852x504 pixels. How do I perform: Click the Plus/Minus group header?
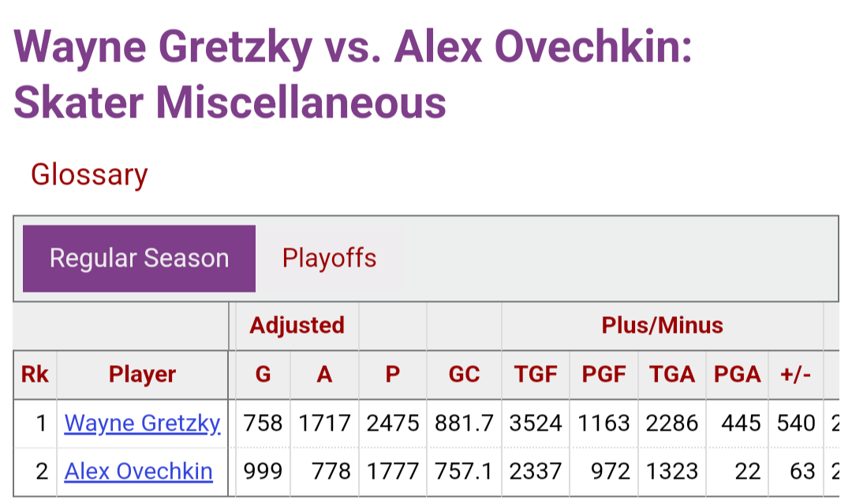(663, 326)
